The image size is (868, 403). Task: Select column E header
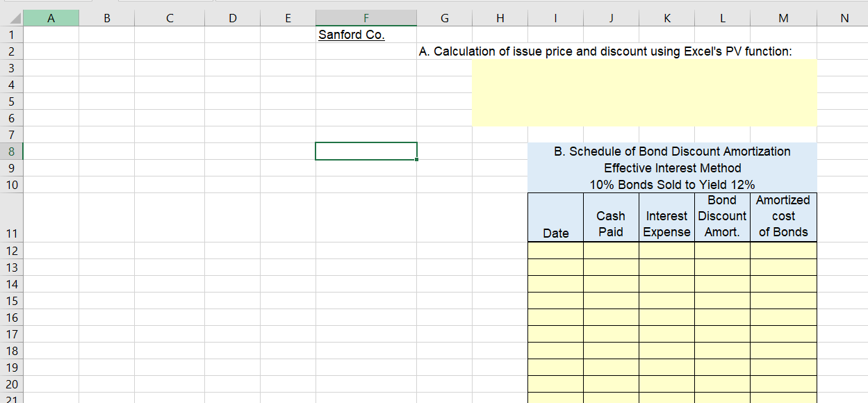pos(288,19)
